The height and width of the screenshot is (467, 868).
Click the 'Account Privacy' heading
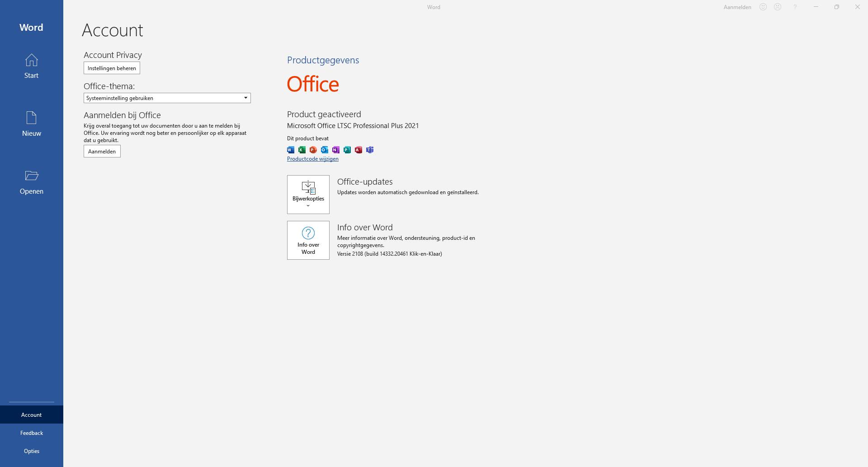click(113, 55)
